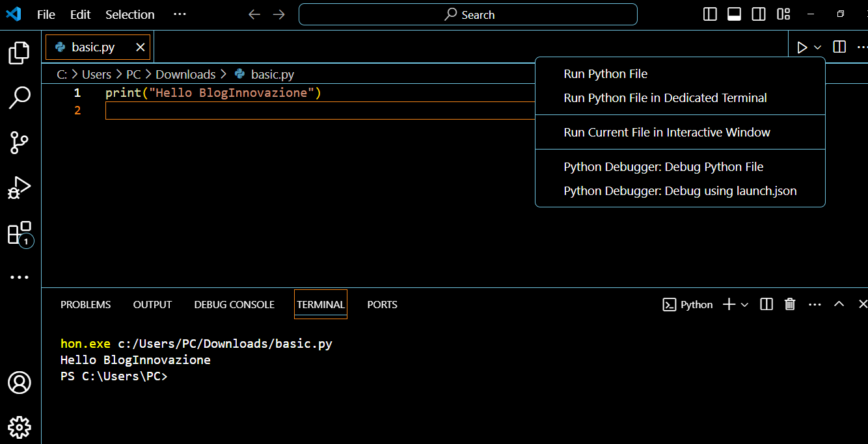The image size is (868, 444).
Task: Toggle the secondary sidebar
Action: click(758, 14)
